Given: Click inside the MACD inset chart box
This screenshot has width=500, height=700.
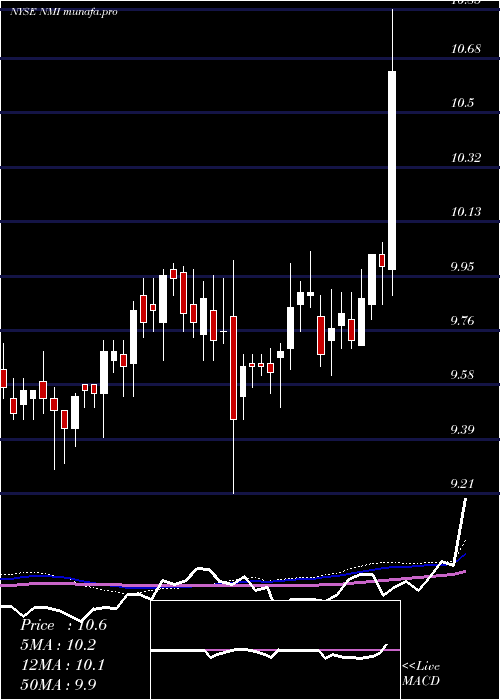Looking at the screenshot, I should click(x=275, y=650).
